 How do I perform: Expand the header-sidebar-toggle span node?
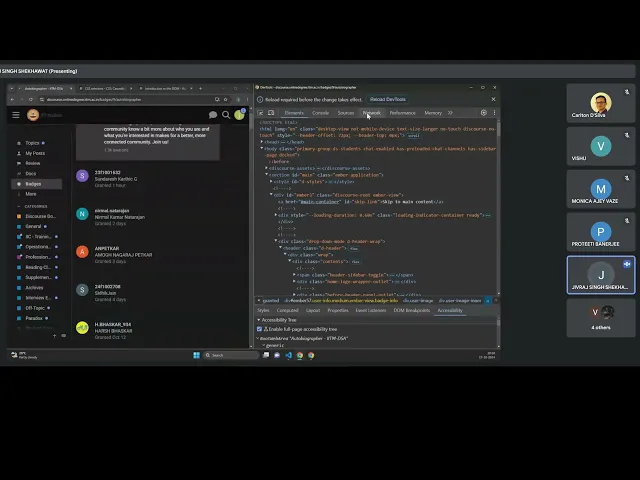pos(294,275)
